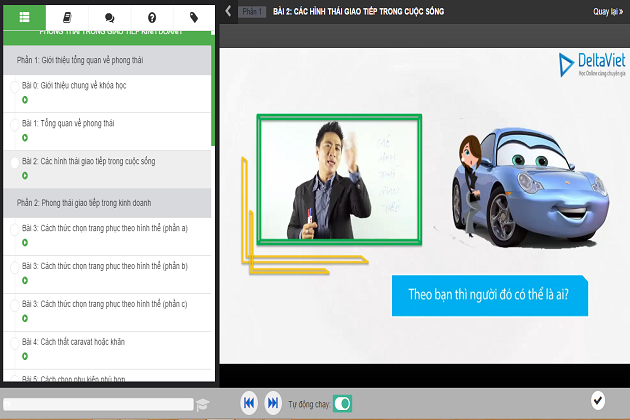This screenshot has width=630, height=420.
Task: Collapse sidebar with the left chevron
Action: click(228, 11)
